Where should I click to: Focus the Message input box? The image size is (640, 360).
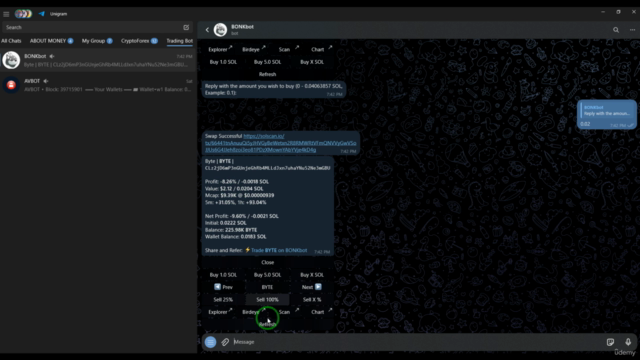[416, 342]
